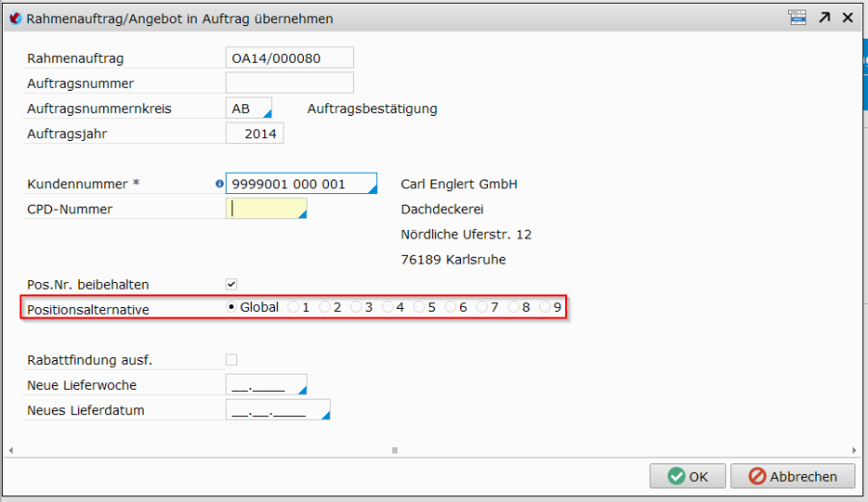Click the Auftragsjahr field 2014

coord(255,133)
